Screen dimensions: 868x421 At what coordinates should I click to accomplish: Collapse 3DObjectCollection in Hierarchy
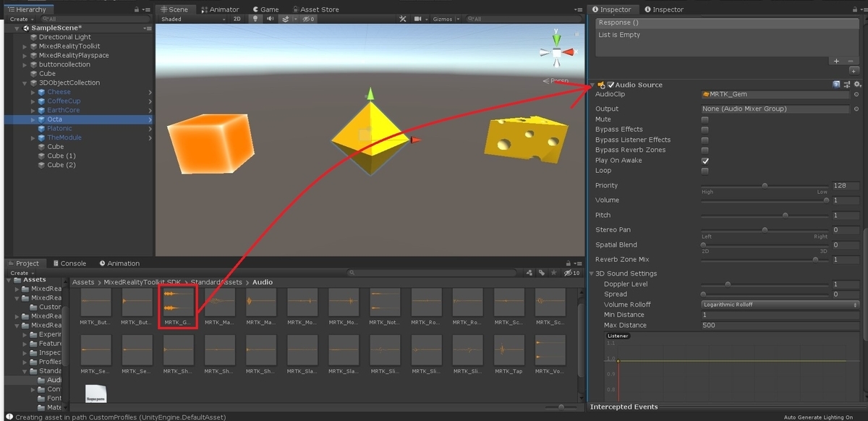[25, 83]
